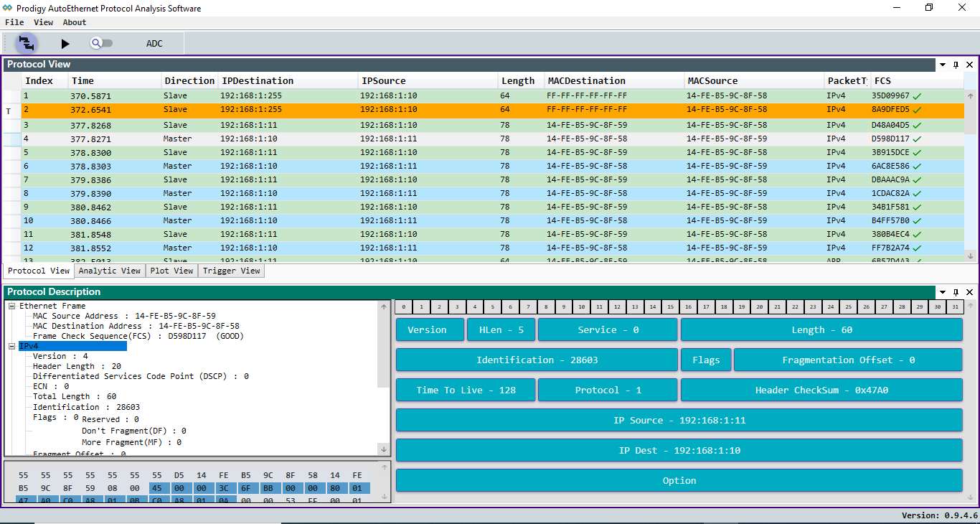Image resolution: width=980 pixels, height=524 pixels.
Task: Click the Time To Live - 128 block
Action: (x=466, y=390)
